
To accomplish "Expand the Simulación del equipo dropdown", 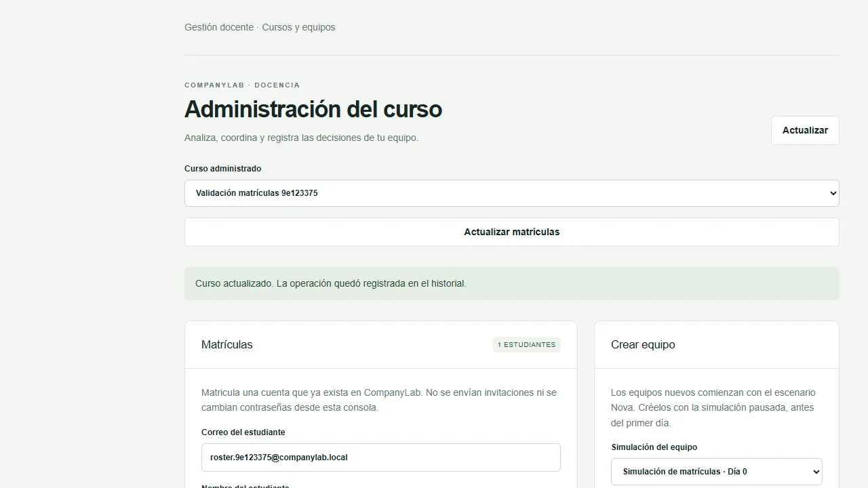I will pos(717,472).
